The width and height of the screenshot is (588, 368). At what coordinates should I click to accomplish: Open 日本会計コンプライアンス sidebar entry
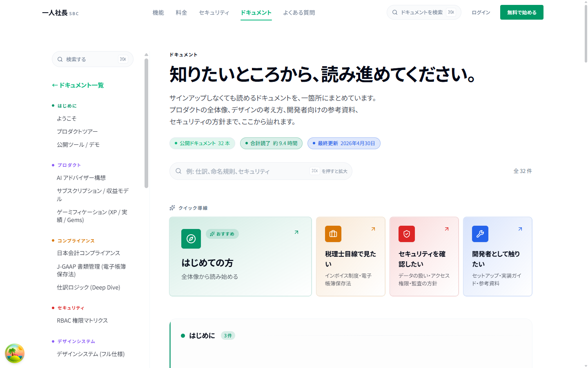88,253
